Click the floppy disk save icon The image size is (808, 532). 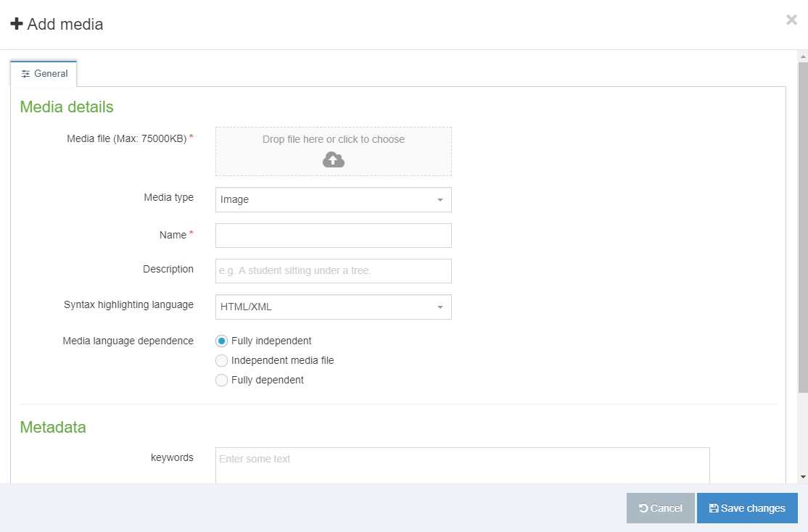(x=714, y=508)
